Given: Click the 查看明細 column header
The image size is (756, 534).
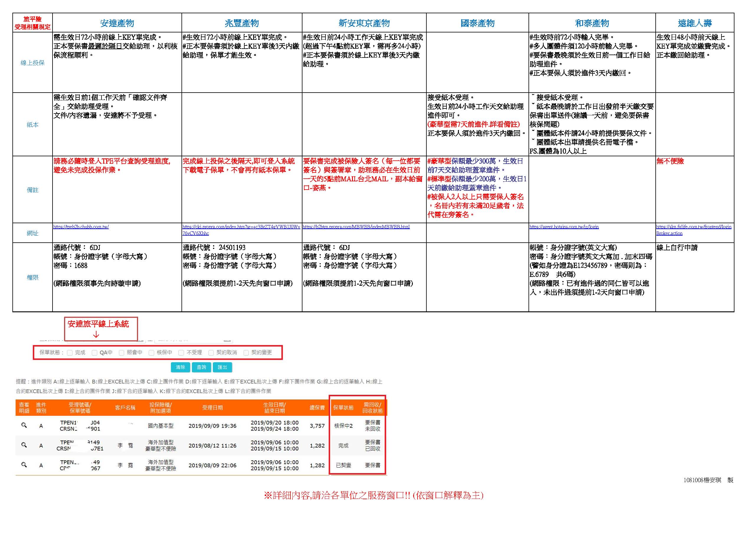Looking at the screenshot, I should (x=24, y=408).
